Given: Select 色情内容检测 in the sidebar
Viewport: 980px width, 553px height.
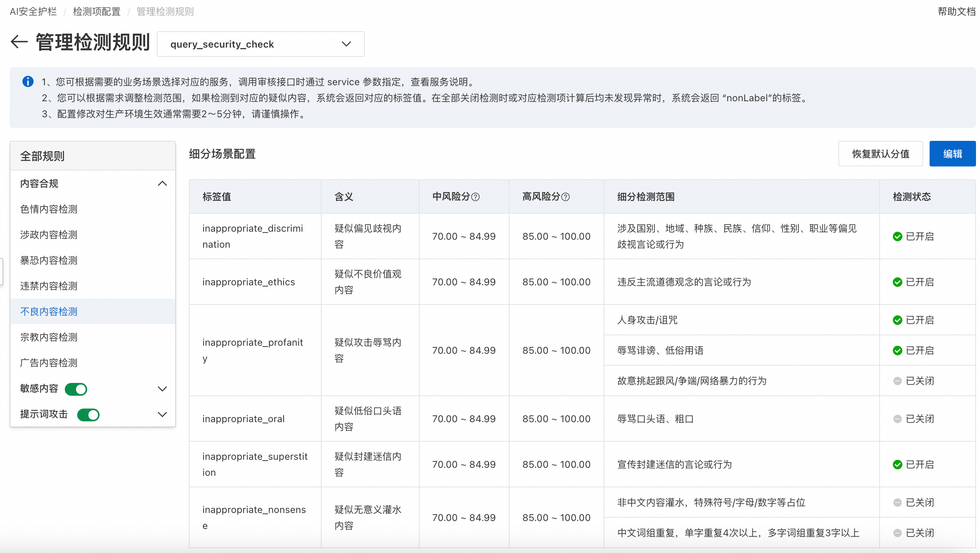Looking at the screenshot, I should click(x=93, y=209).
